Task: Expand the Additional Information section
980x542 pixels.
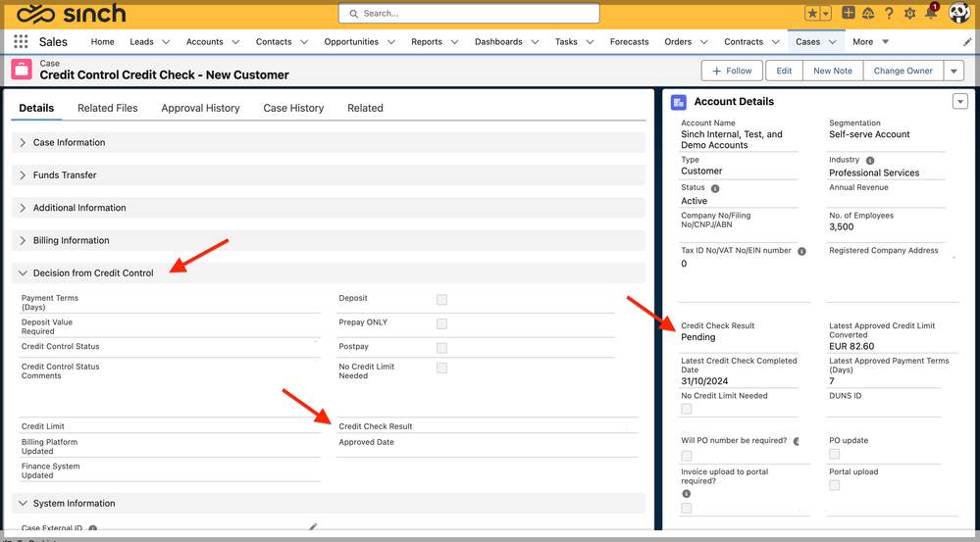Action: tap(328, 208)
